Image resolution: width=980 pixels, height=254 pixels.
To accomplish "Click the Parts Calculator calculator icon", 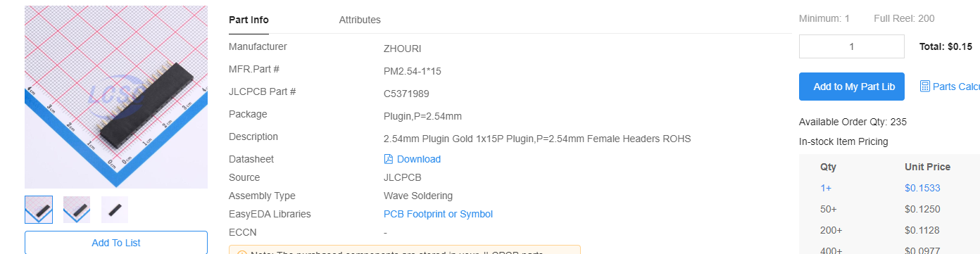I will click(925, 86).
